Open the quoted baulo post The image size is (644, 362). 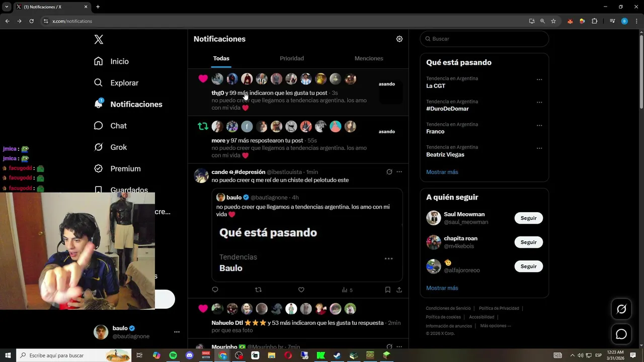307,235
